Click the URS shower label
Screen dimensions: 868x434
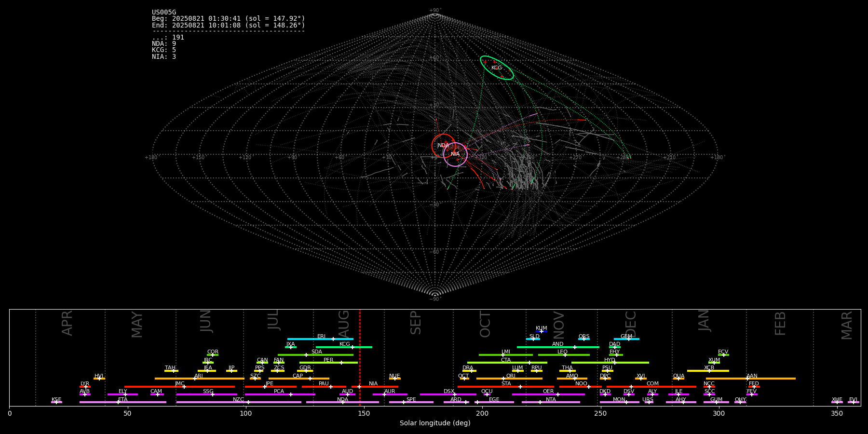coord(648,400)
